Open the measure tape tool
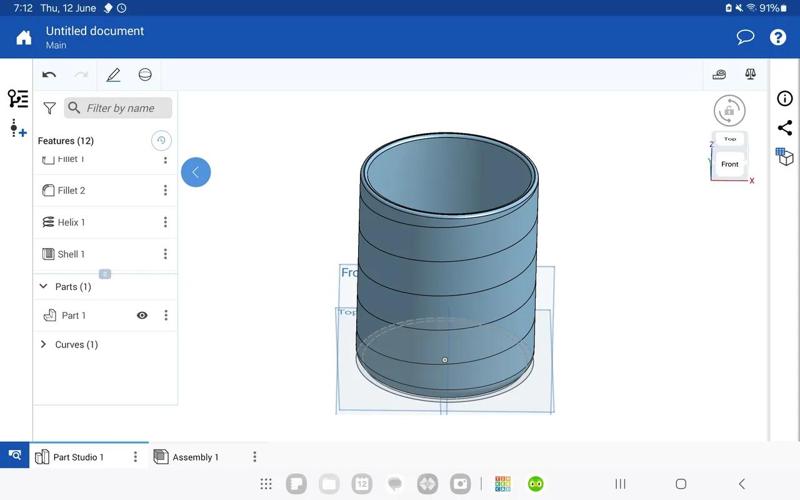Image resolution: width=800 pixels, height=500 pixels. pyautogui.click(x=719, y=75)
